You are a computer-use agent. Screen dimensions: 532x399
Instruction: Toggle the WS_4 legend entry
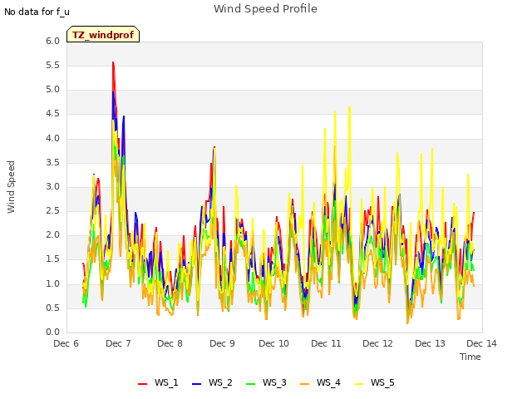coord(320,383)
